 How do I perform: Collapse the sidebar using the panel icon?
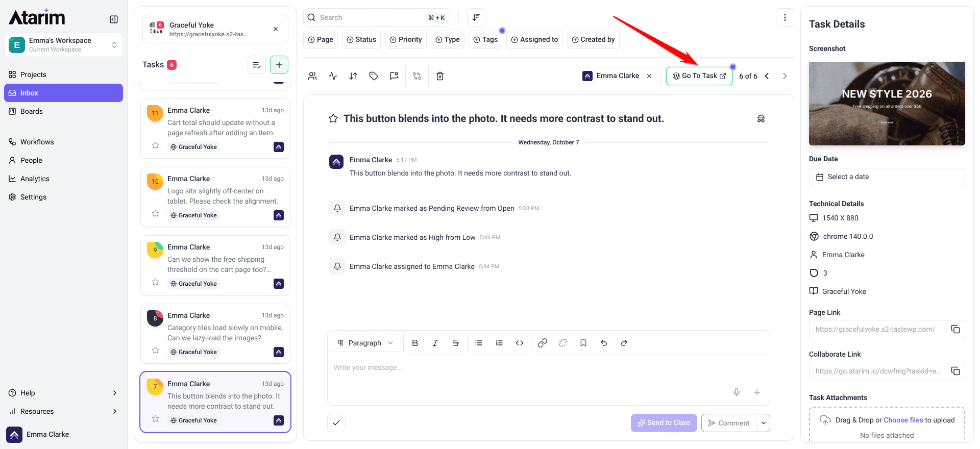click(x=114, y=19)
